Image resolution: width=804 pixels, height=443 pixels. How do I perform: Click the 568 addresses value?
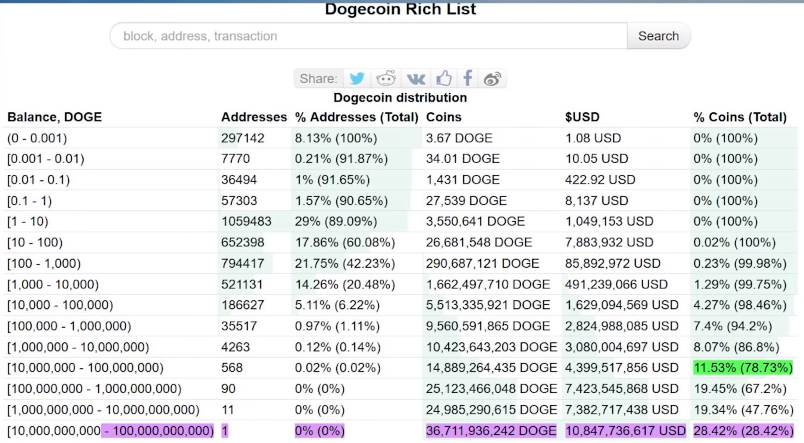[x=232, y=368]
